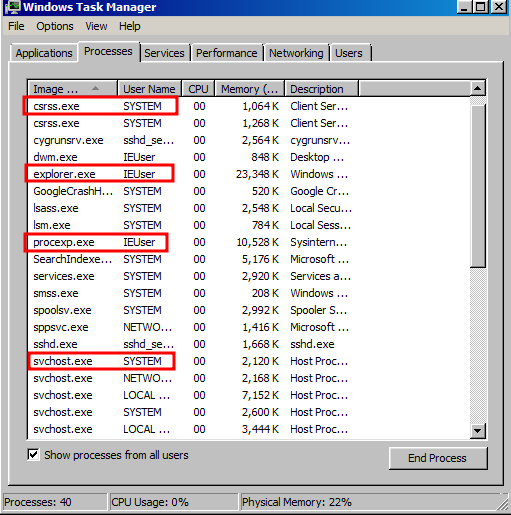
Task: Click CPU Usage: 0% status entry
Action: pyautogui.click(x=150, y=502)
